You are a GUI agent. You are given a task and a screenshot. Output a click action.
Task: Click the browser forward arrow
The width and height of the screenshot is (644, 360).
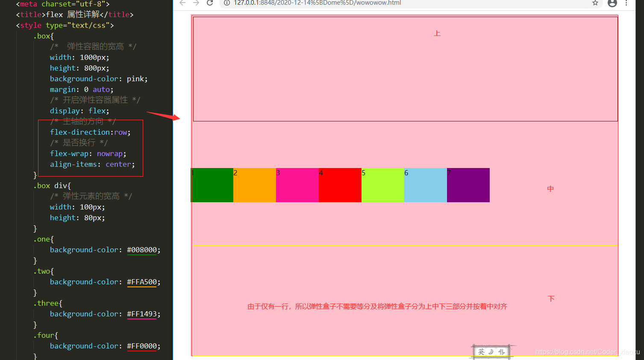click(196, 3)
